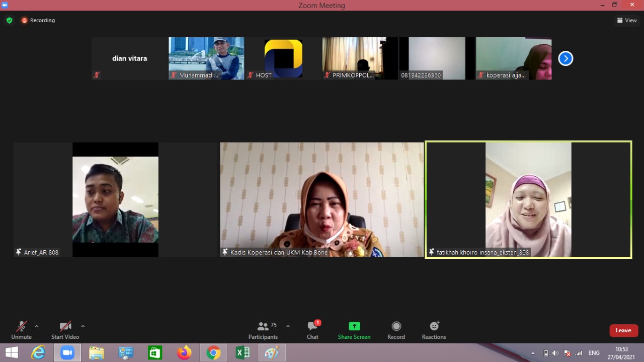Start recording with the Record button
644x362 pixels.
coord(396,330)
